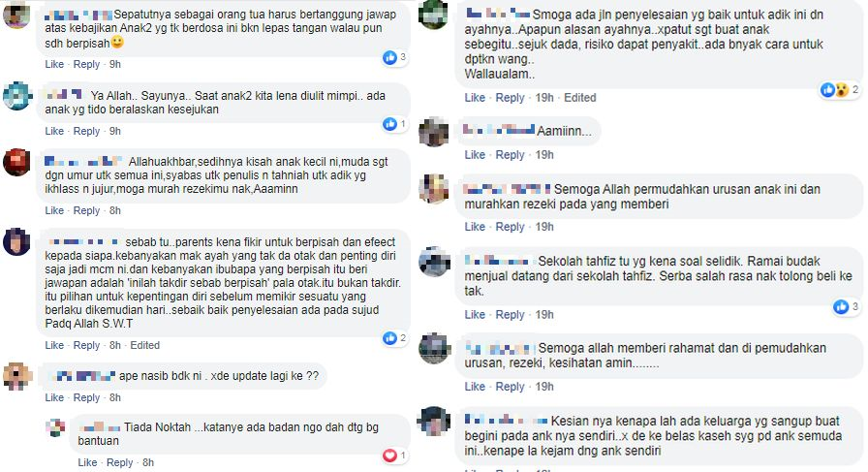Click Edited link under 'Smoga ada jln' comment
The width and height of the screenshot is (868, 472).
tap(580, 98)
